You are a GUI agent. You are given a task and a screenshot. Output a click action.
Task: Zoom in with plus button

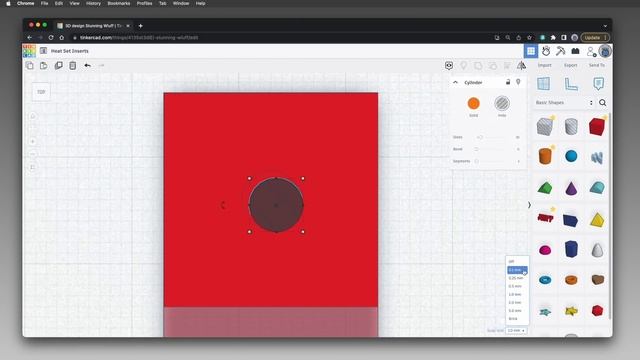(33, 142)
